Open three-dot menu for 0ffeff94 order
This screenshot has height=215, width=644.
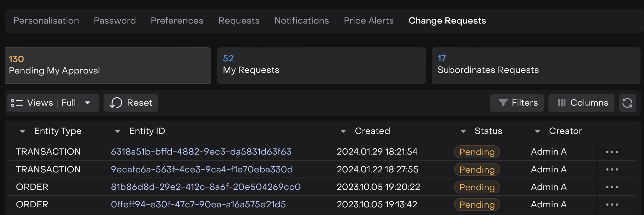click(x=612, y=205)
